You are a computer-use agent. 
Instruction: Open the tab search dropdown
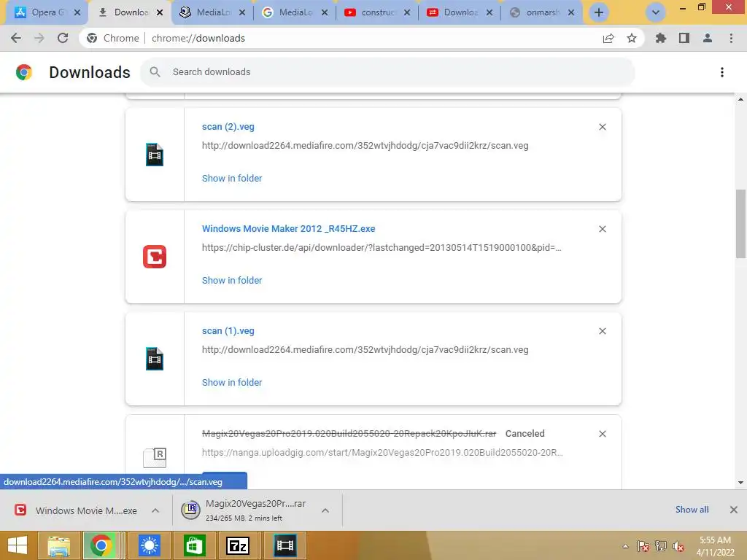pos(656,12)
